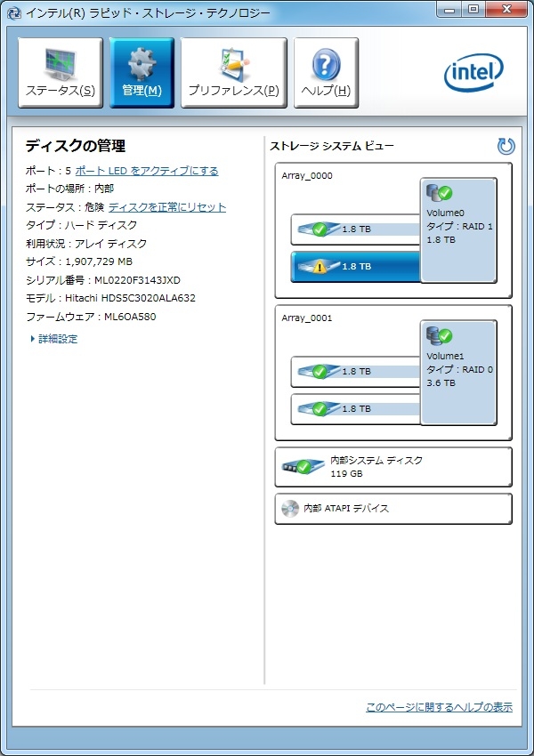Image resolution: width=534 pixels, height=756 pixels.
Task: Click the serial number ML0220F3143JXD
Action: 137,280
